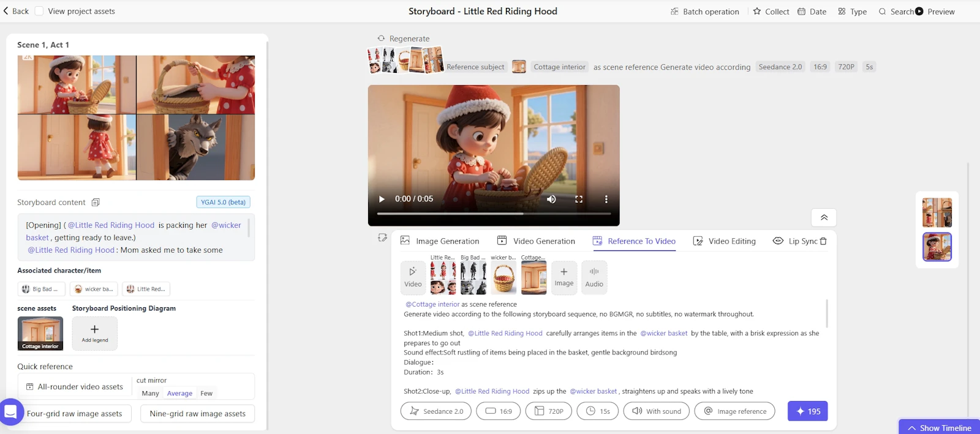Click Nine-grid raw image assets

(x=197, y=414)
